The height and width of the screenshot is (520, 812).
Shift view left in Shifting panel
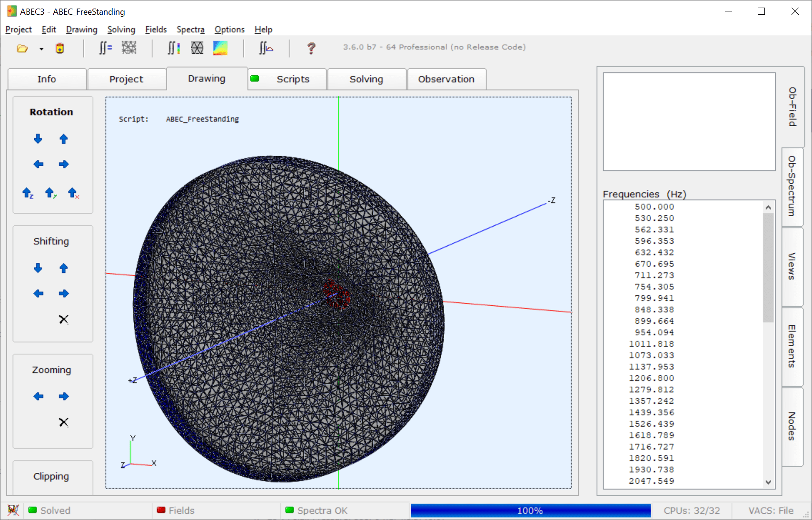[x=39, y=293]
